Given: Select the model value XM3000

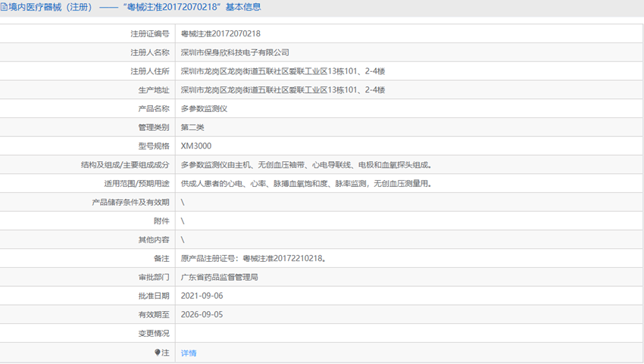Looking at the screenshot, I should tap(196, 146).
